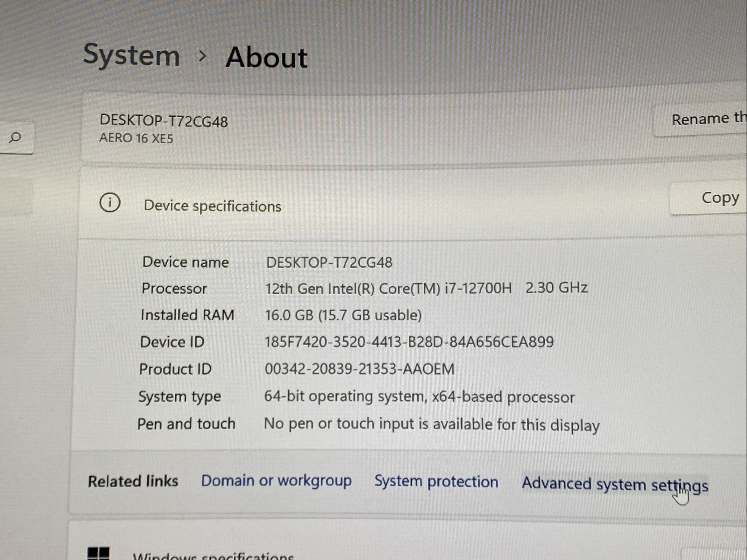Open Advanced system settings link
This screenshot has width=747, height=560.
(615, 484)
